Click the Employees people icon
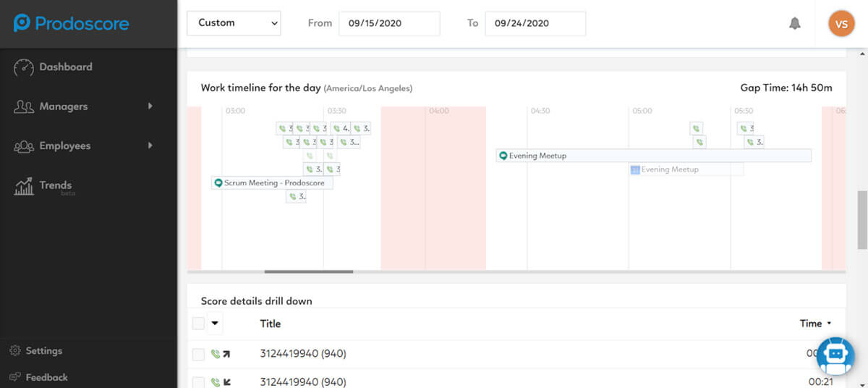Screen dimensions: 868x388 click(x=24, y=146)
